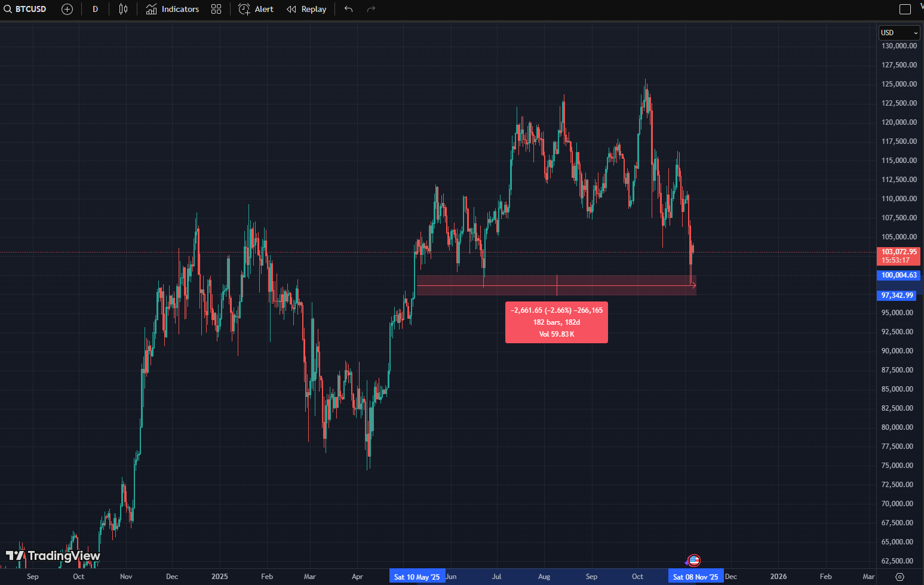The image size is (924, 585).
Task: Toggle the date range measurement highlight
Action: tap(557, 285)
